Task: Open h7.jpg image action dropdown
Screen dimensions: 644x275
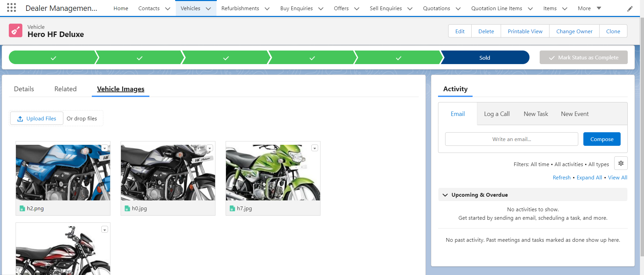Action: pyautogui.click(x=315, y=148)
